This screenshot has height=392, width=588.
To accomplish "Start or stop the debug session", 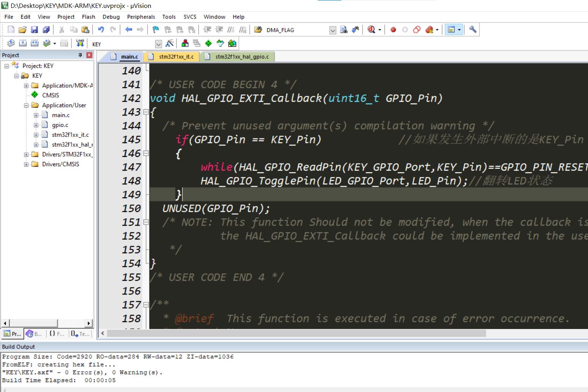I will click(x=371, y=30).
